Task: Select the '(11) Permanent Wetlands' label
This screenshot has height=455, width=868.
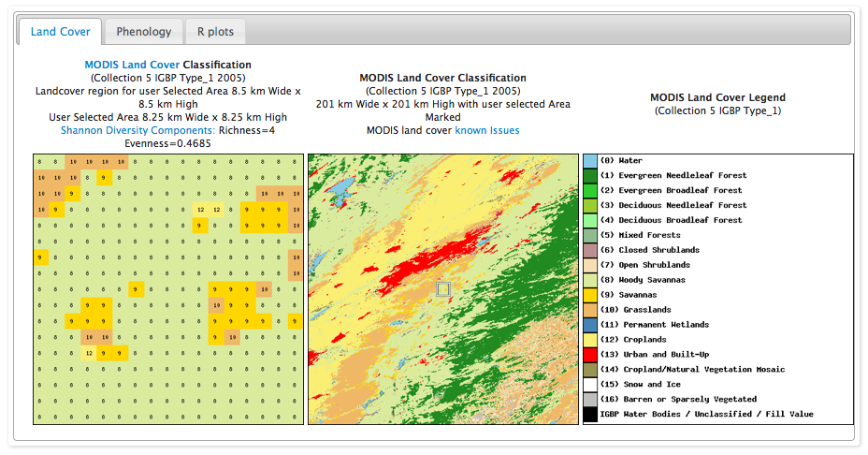Action: [655, 325]
